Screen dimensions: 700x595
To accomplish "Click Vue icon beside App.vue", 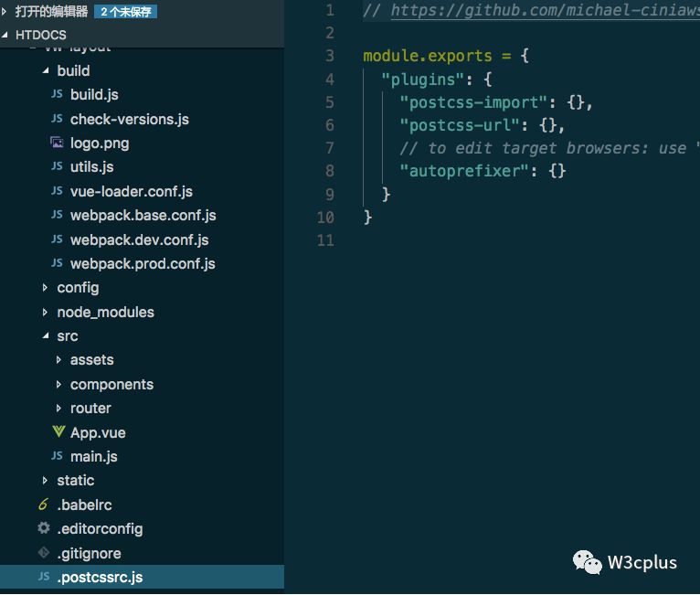I will coord(58,432).
